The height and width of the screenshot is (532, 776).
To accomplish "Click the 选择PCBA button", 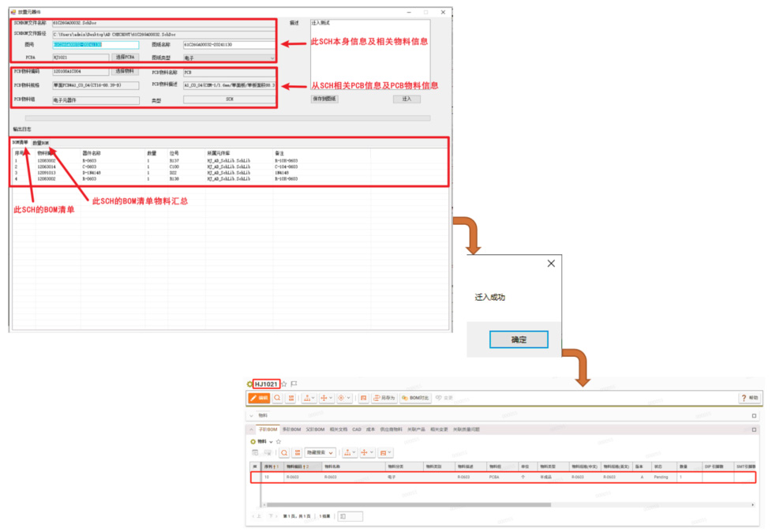I will 126,58.
